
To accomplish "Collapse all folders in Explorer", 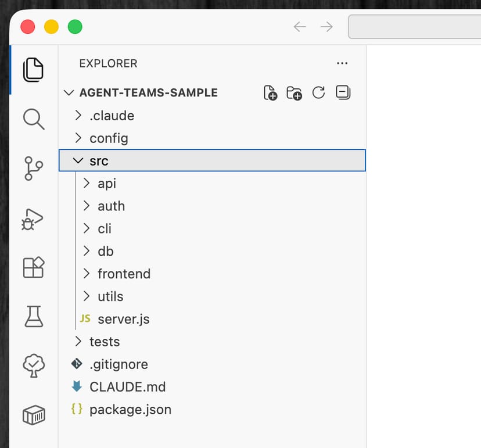I will click(343, 92).
